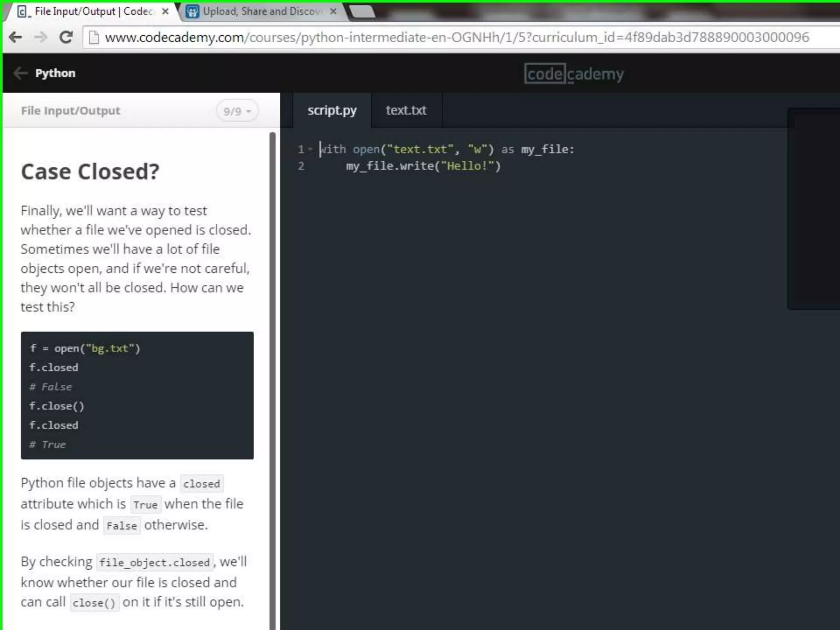Click the favicon on the Upload, Share tab
This screenshot has width=840, height=630.
pyautogui.click(x=192, y=11)
